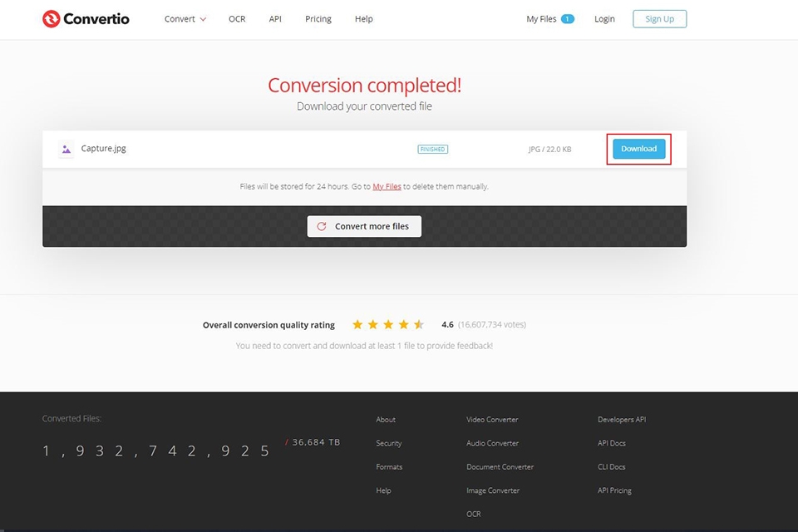Click the Conversion completed! heading
Viewport: 798px width, 532px height.
(364, 85)
